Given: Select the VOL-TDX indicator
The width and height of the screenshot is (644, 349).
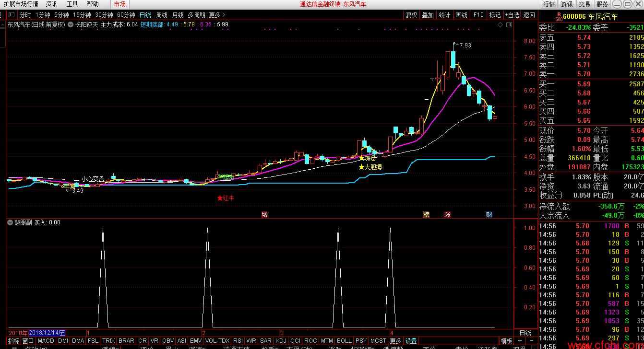Looking at the screenshot, I should pos(217,341).
